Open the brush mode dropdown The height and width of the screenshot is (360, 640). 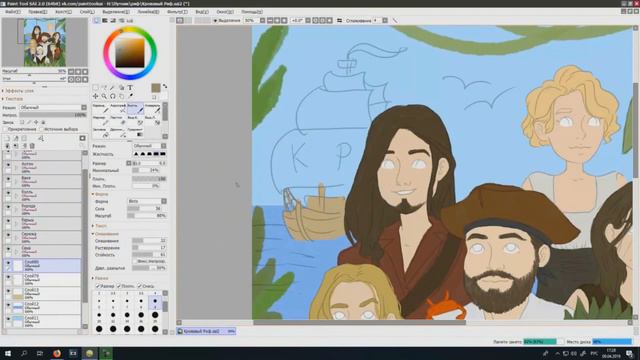coord(149,146)
